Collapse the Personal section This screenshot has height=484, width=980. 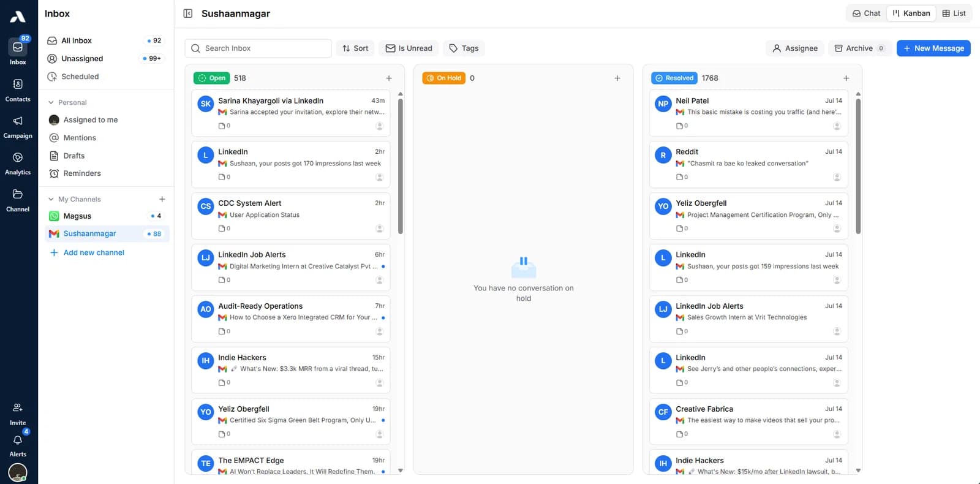click(x=51, y=102)
